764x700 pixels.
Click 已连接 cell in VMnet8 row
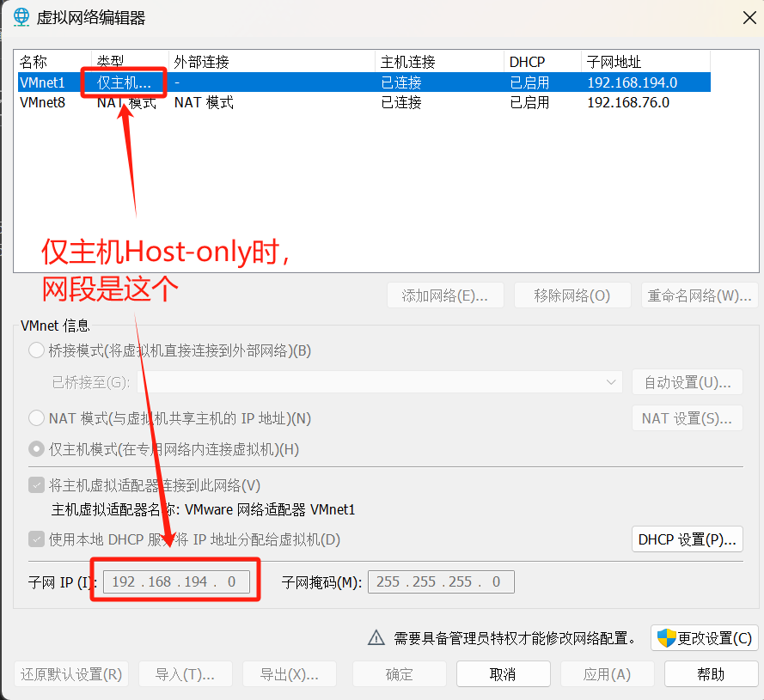click(x=401, y=102)
